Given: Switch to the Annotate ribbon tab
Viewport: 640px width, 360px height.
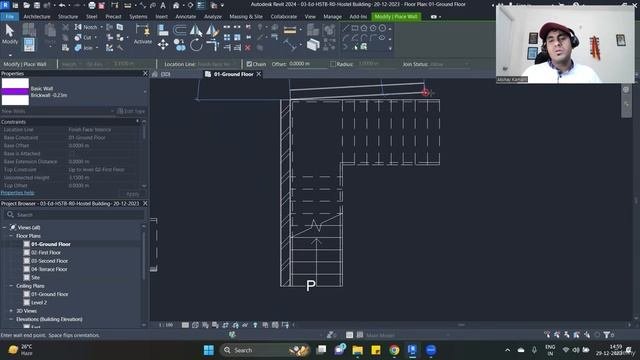Looking at the screenshot, I should (x=186, y=17).
